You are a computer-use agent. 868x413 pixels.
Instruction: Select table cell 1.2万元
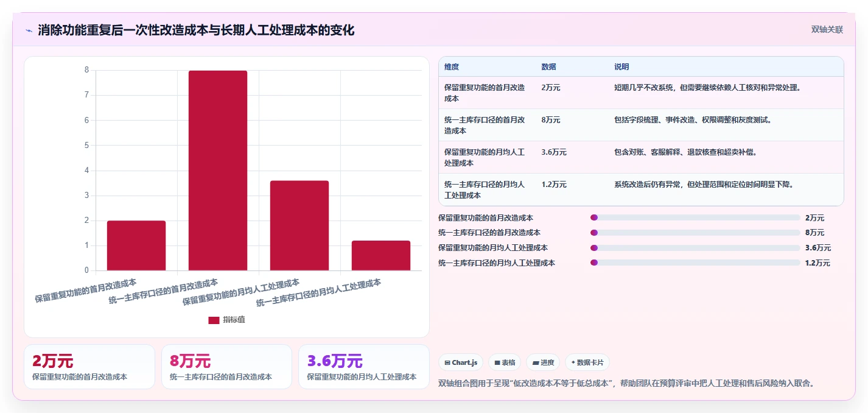click(x=554, y=185)
